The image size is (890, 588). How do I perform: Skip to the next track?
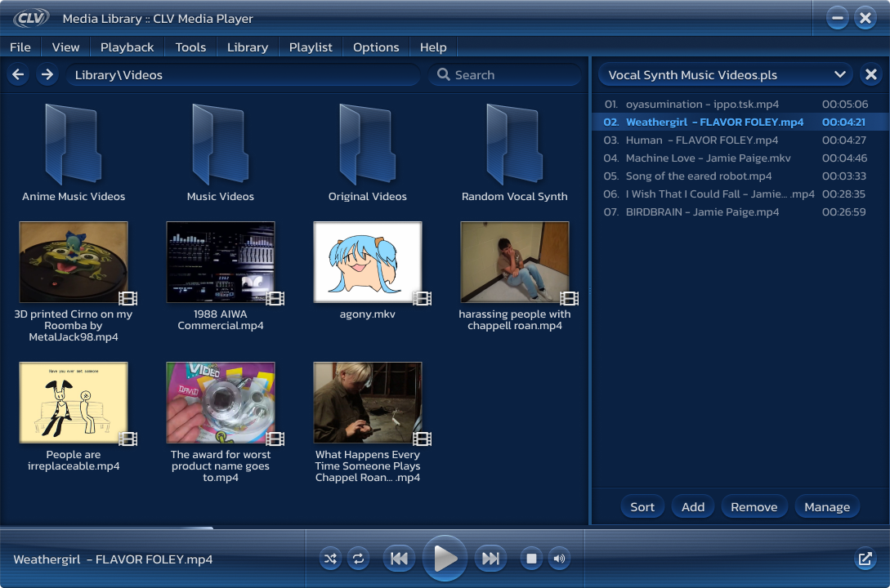coord(490,559)
